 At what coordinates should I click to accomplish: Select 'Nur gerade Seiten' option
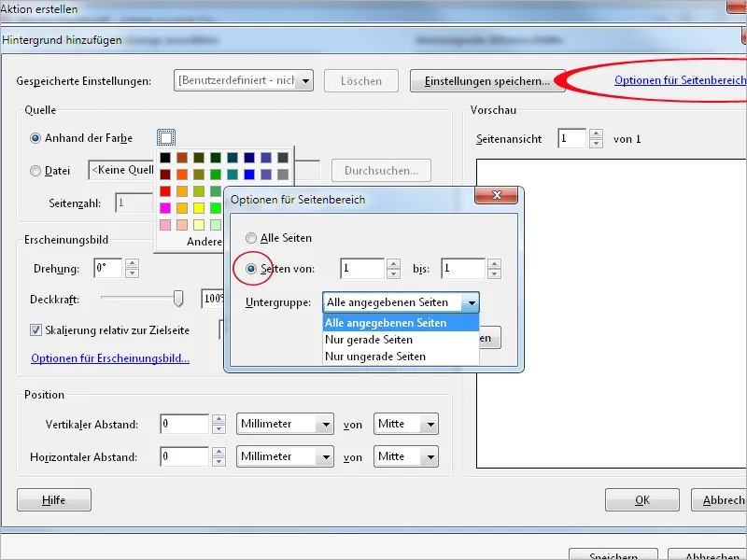click(x=401, y=340)
